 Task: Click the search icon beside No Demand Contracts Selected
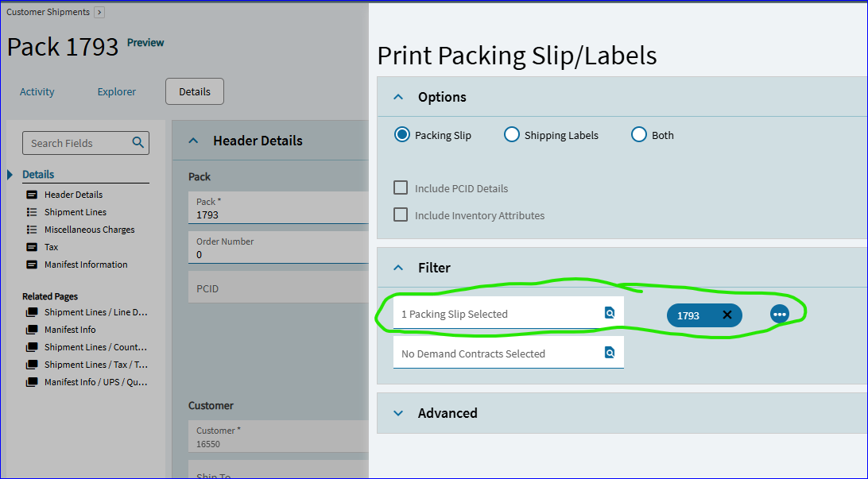click(x=610, y=352)
